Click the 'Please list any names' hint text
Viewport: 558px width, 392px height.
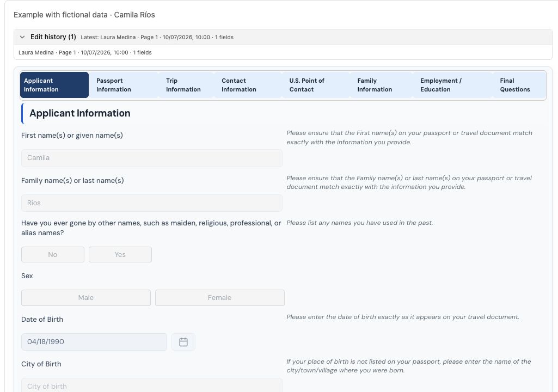pos(359,223)
